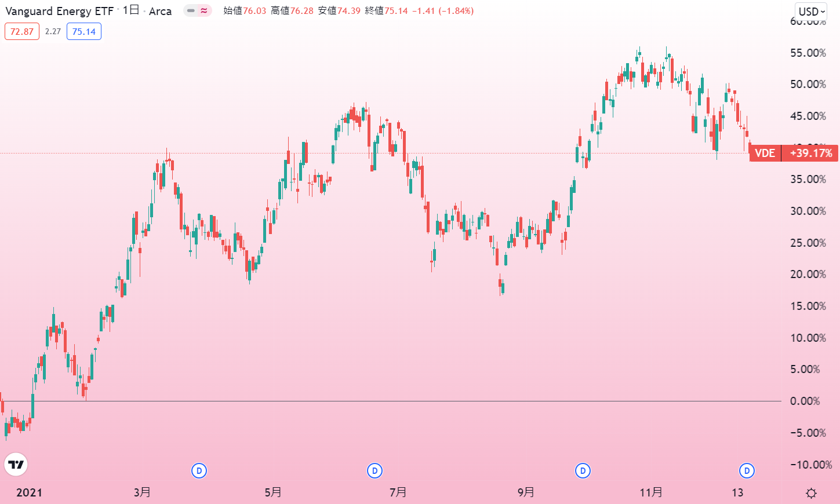This screenshot has width=840, height=504.
Task: Open the USD currency dropdown
Action: click(811, 12)
